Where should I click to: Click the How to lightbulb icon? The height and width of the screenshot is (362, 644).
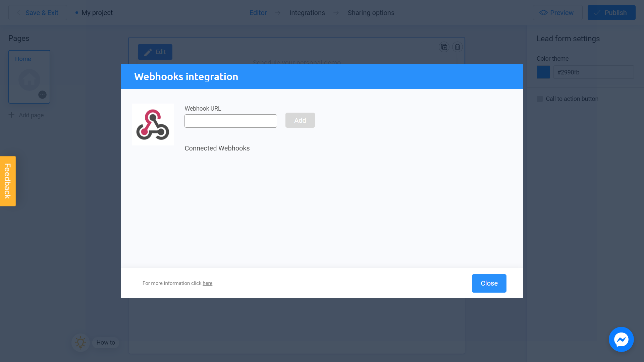point(80,343)
